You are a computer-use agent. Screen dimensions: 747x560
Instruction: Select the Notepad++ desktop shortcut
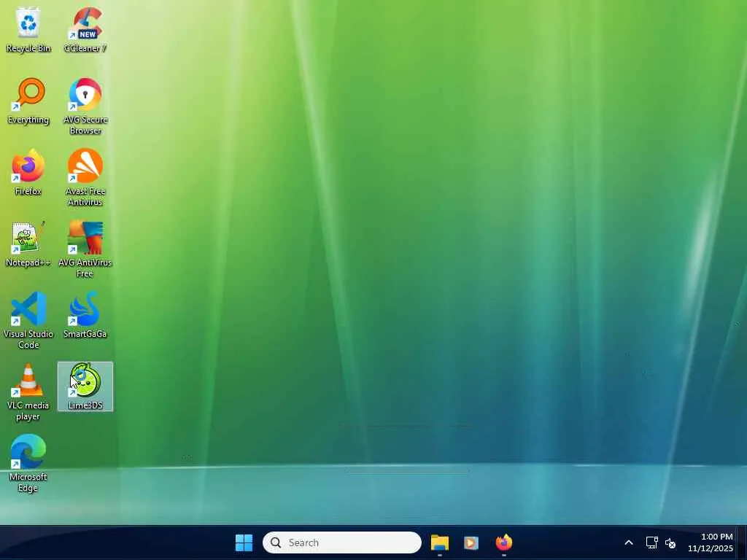28,244
